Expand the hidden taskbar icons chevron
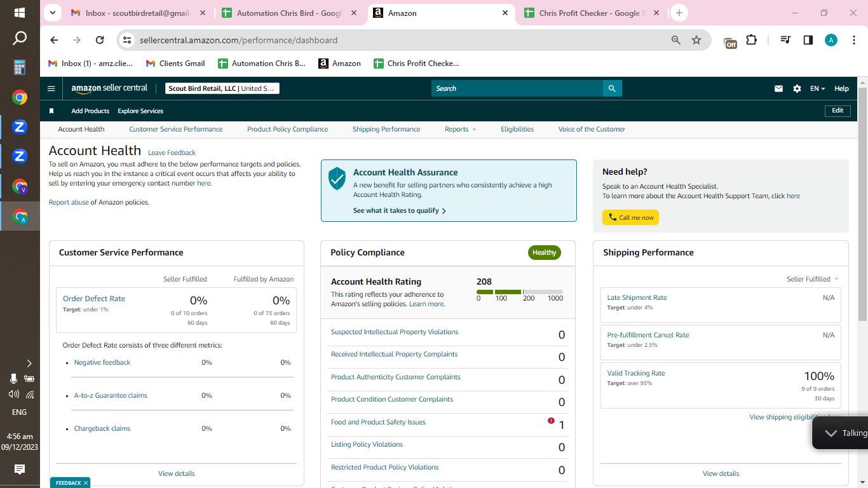The height and width of the screenshot is (488, 868). pyautogui.click(x=29, y=363)
